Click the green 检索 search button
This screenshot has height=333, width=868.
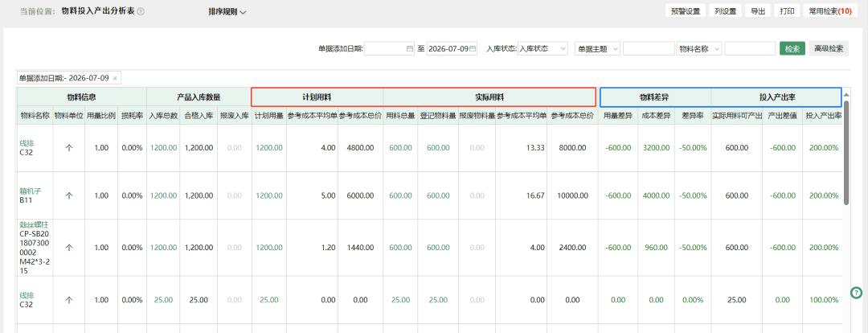point(792,49)
